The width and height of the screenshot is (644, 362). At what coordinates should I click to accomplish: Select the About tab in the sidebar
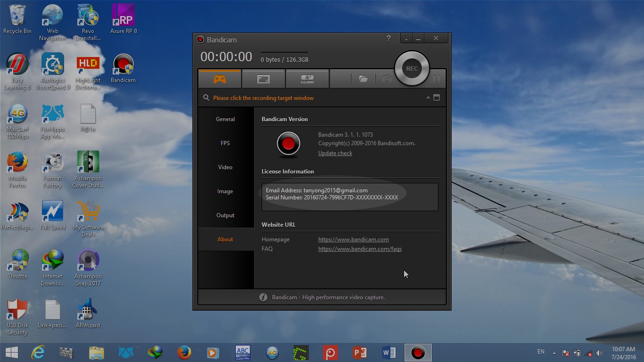[225, 239]
